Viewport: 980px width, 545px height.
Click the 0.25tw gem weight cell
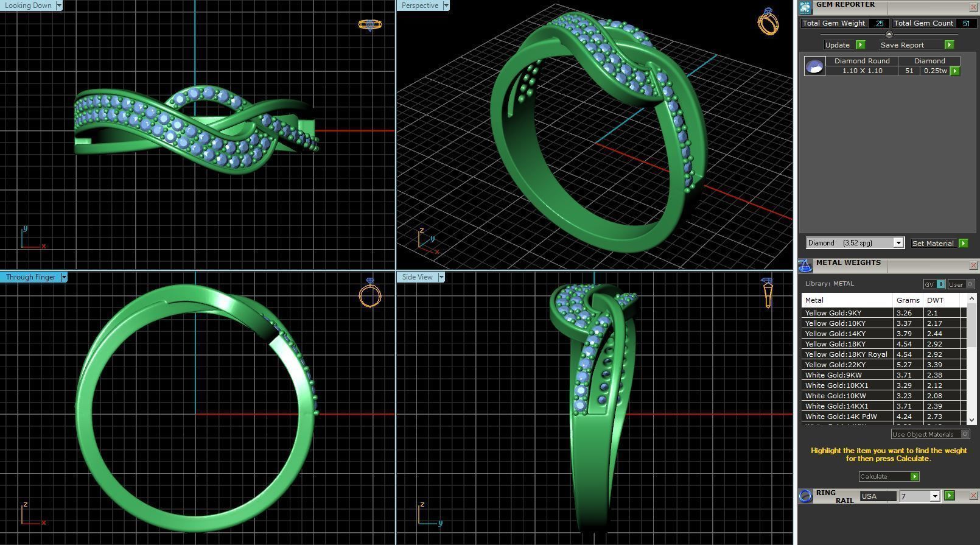935,71
